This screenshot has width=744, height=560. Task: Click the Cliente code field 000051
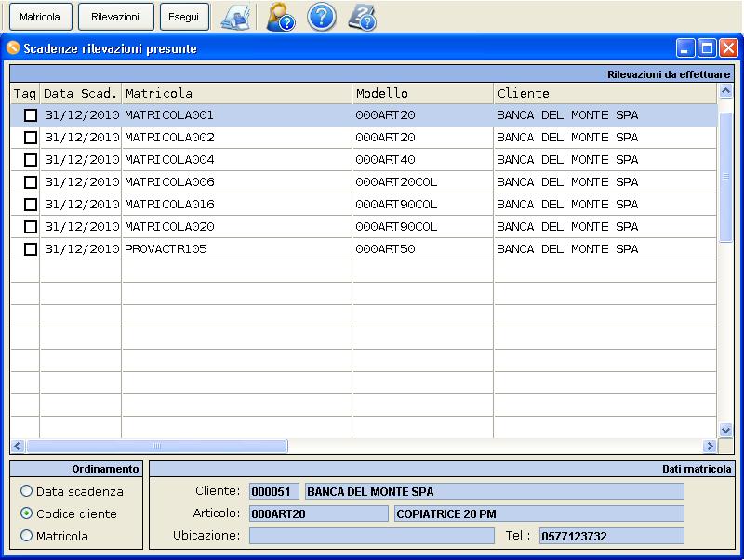[273, 491]
